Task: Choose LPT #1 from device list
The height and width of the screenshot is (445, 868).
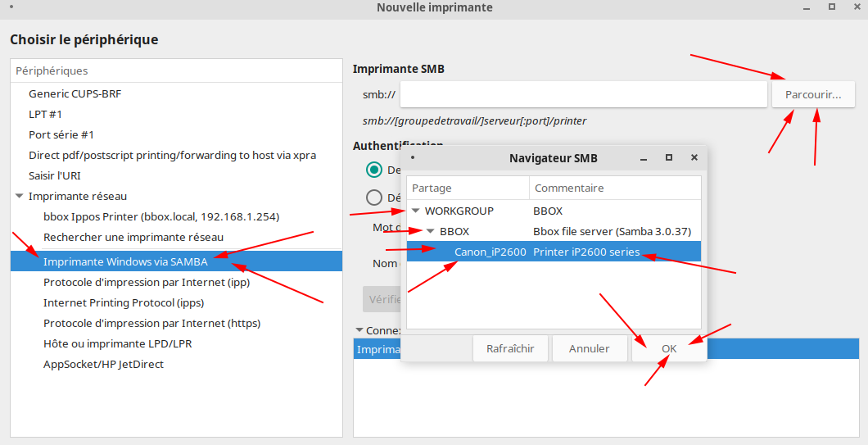Action: point(45,114)
